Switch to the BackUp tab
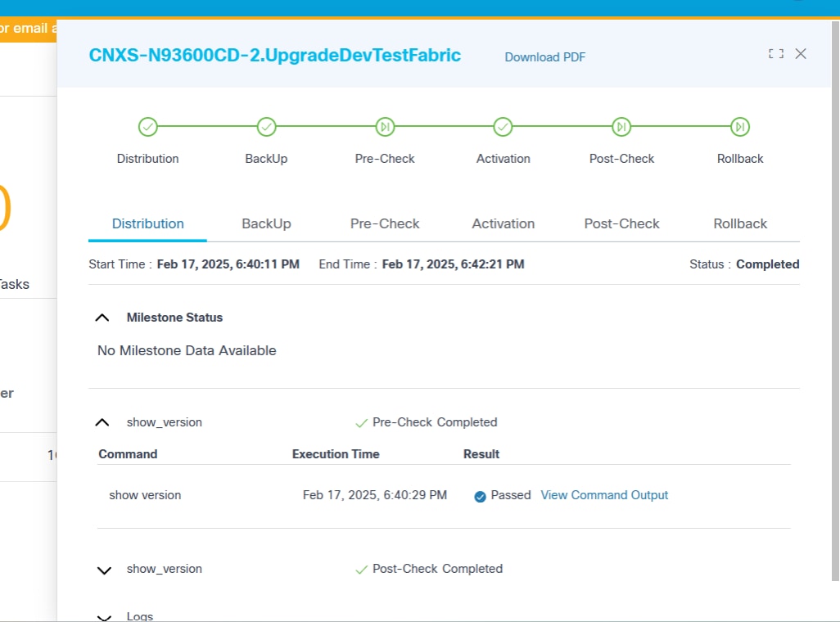 [266, 223]
